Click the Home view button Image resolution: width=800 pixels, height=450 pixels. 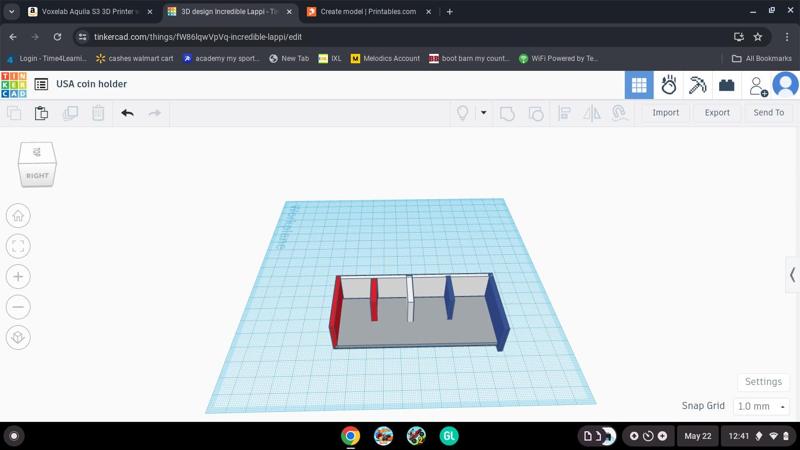(x=18, y=216)
